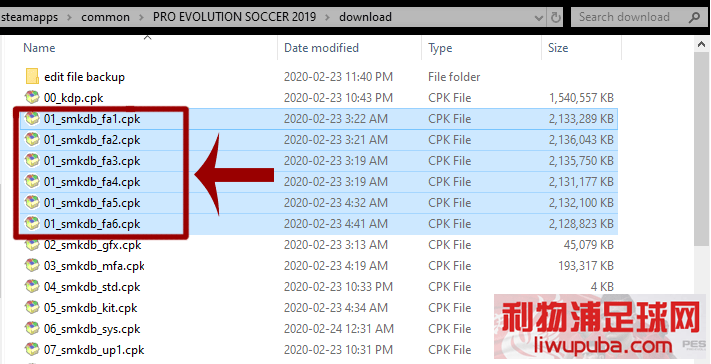Select the 02_smkdb_gfx.cpk file icon
Screen dimensions: 711x364
click(32, 245)
